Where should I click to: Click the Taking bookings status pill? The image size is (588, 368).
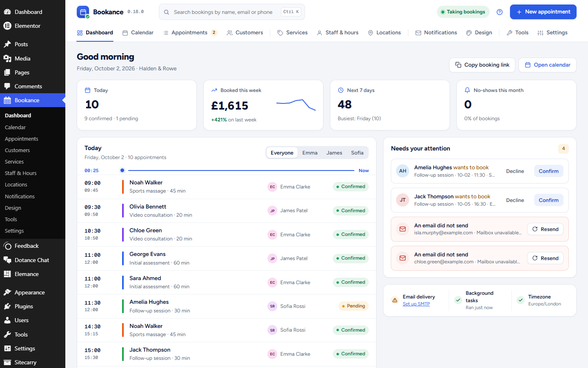pos(463,12)
